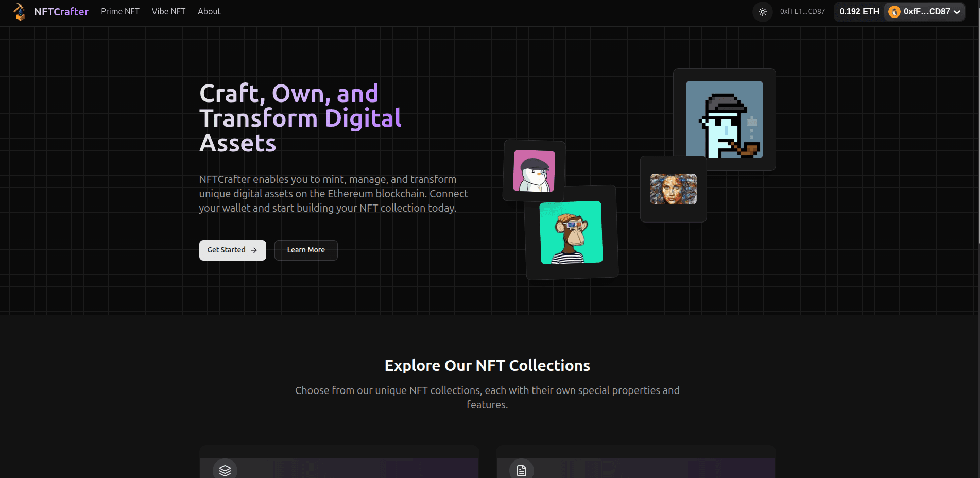Select the layers icon on the first collection card
The width and height of the screenshot is (980, 478).
pos(225,469)
